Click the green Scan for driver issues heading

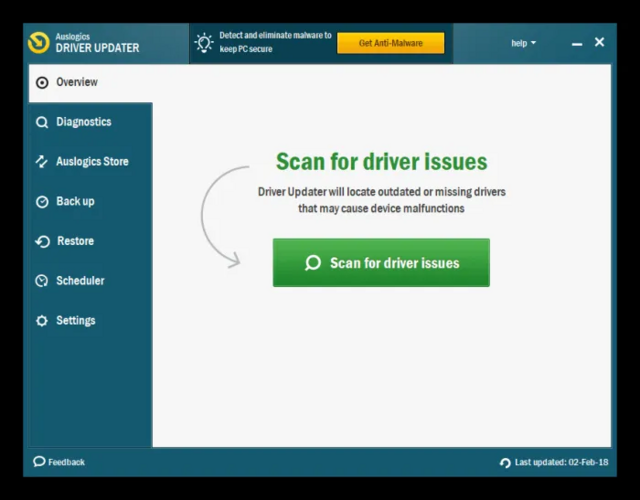(382, 162)
